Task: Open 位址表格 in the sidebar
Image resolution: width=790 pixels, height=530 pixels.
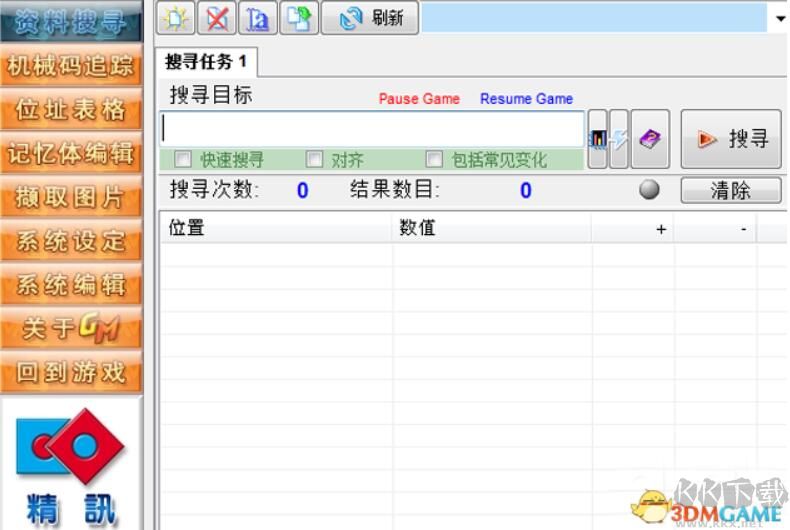Action: point(71,109)
